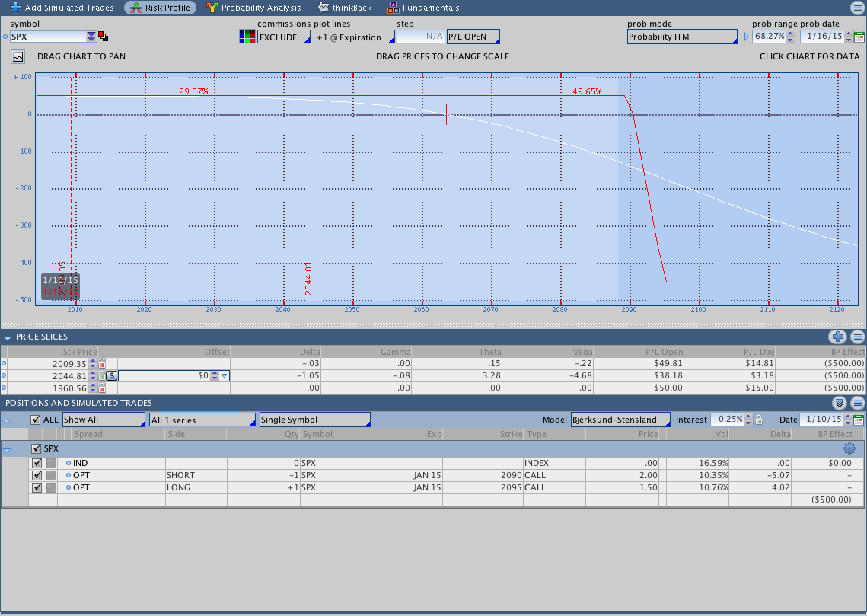Open the Single Symbol dropdown
This screenshot has height=616, width=867.
click(x=314, y=420)
